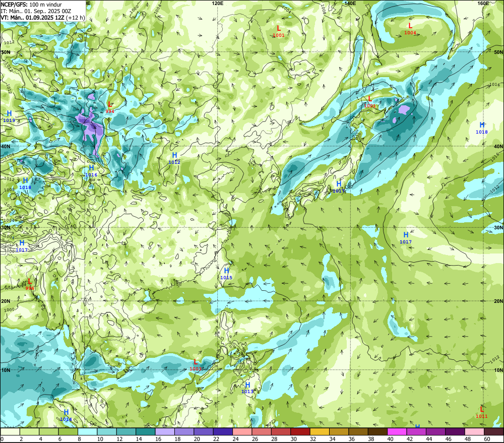The width and height of the screenshot is (504, 443).
Task: Click the 'VT: Mán.. 01.09.2025 12Z (+12 h)' line
Action: click(42, 17)
